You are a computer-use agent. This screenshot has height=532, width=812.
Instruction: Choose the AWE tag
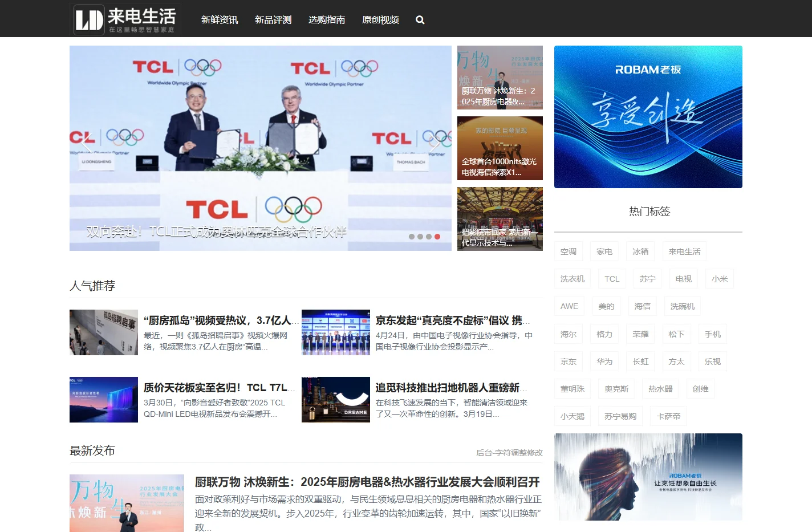click(x=569, y=306)
